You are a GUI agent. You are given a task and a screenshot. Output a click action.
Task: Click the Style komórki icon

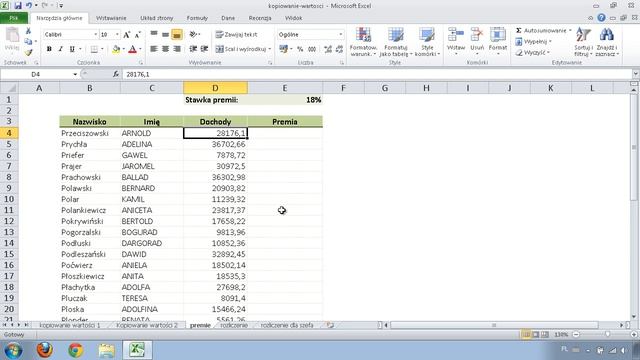point(427,36)
